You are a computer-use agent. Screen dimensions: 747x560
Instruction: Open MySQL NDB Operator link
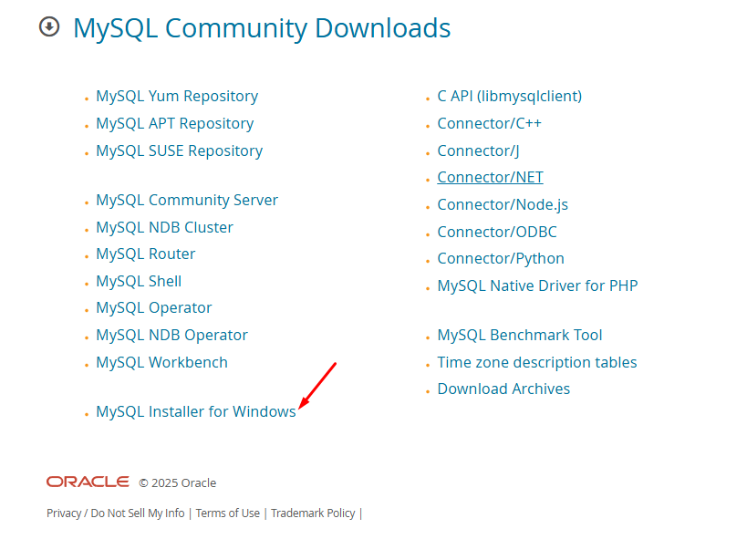click(172, 336)
